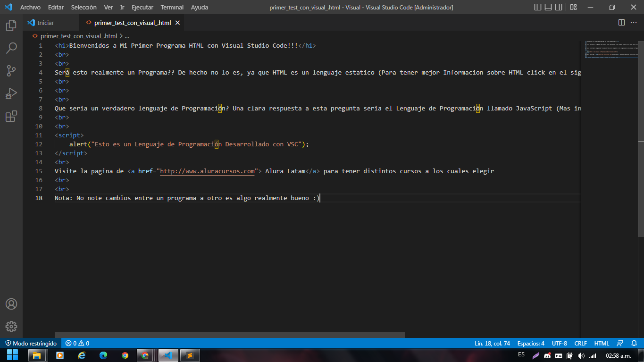The image size is (644, 362).
Task: Click the feedback icon in status bar
Action: point(620,343)
